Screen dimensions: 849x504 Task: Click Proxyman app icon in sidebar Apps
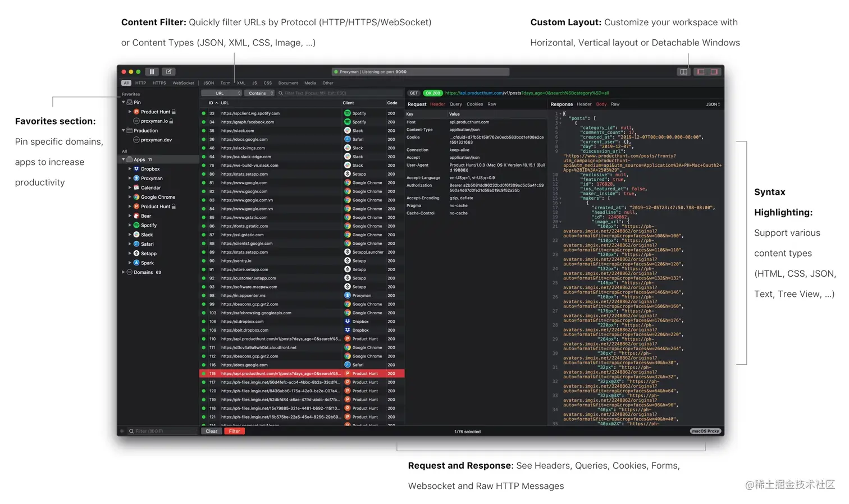pos(136,178)
